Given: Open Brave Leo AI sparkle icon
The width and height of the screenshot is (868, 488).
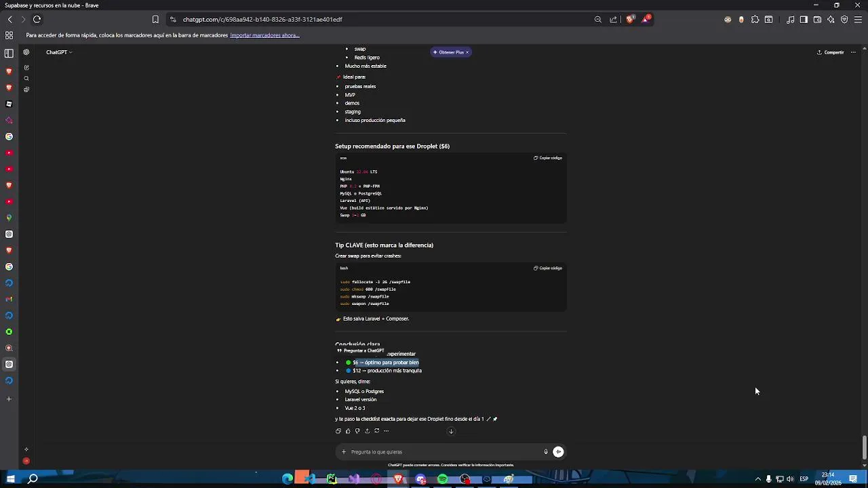Looking at the screenshot, I should (831, 20).
